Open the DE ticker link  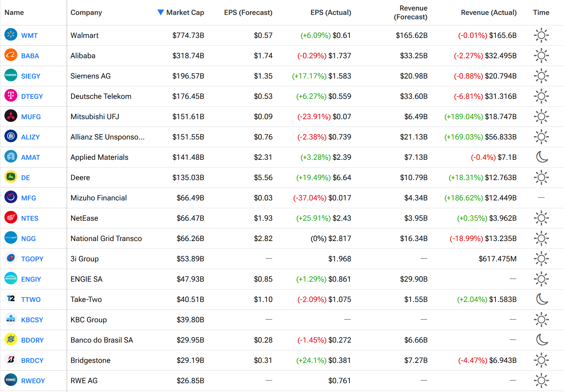pos(25,178)
